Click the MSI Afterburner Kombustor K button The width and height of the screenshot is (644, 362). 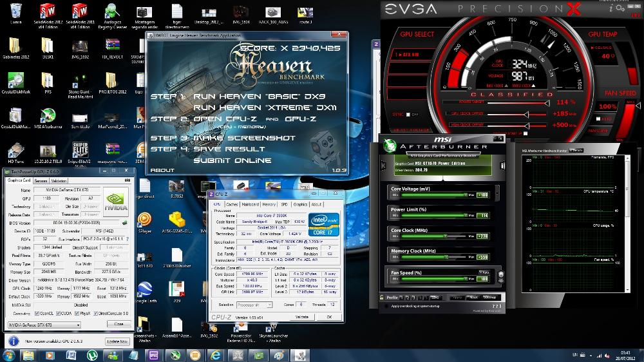click(384, 166)
